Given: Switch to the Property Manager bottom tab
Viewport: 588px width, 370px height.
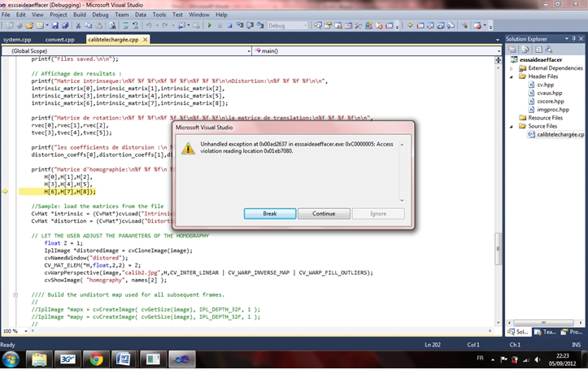Looking at the screenshot, I should point(572,332).
